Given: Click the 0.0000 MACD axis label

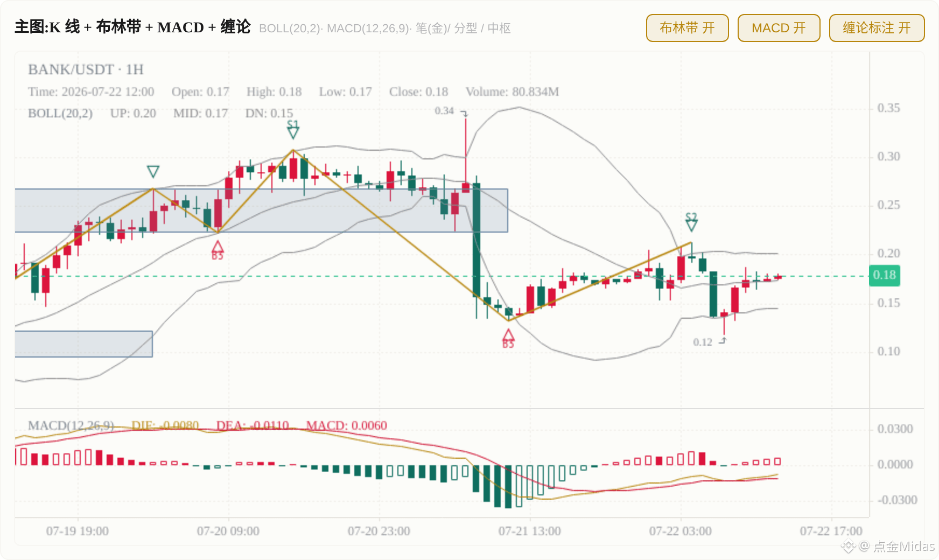Looking at the screenshot, I should pyautogui.click(x=895, y=464).
